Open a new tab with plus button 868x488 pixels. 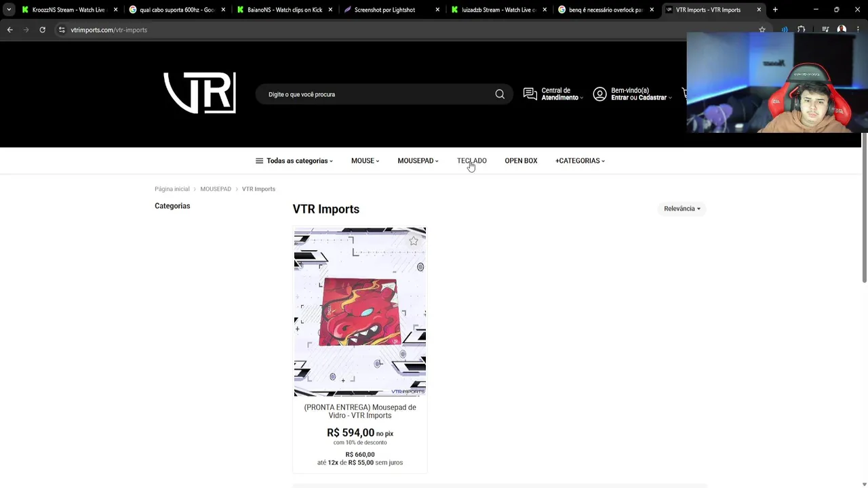coord(775,9)
